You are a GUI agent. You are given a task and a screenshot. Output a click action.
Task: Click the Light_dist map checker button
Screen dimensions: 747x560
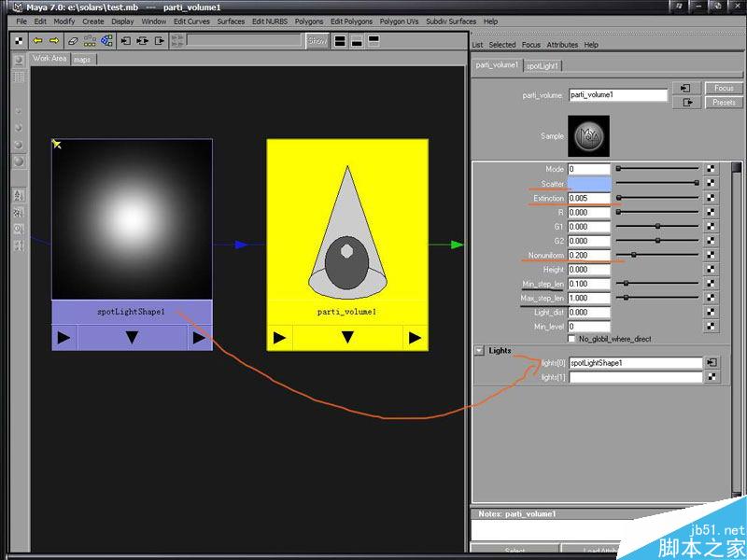click(x=711, y=312)
